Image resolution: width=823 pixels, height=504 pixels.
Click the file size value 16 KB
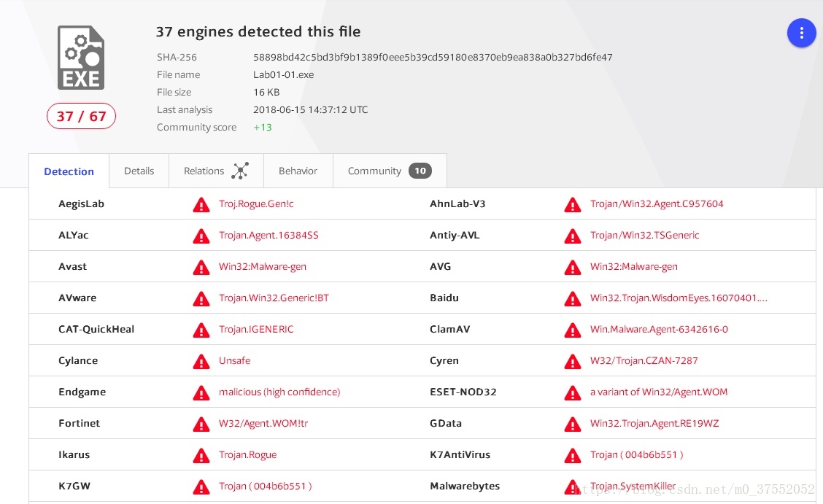[x=266, y=93]
